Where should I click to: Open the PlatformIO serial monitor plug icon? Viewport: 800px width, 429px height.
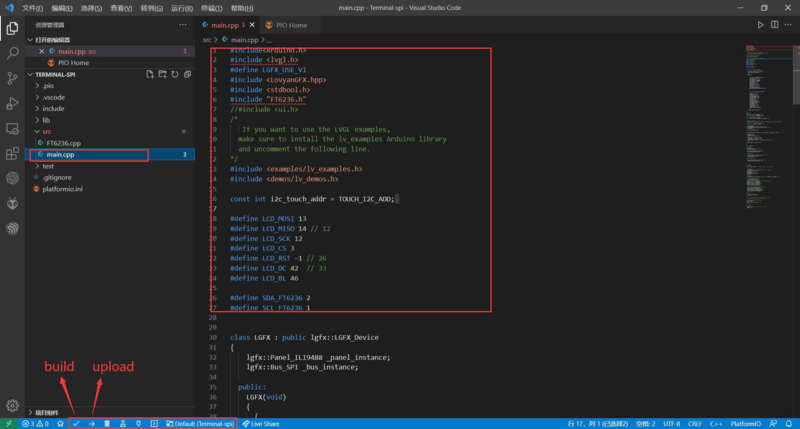[138, 424]
